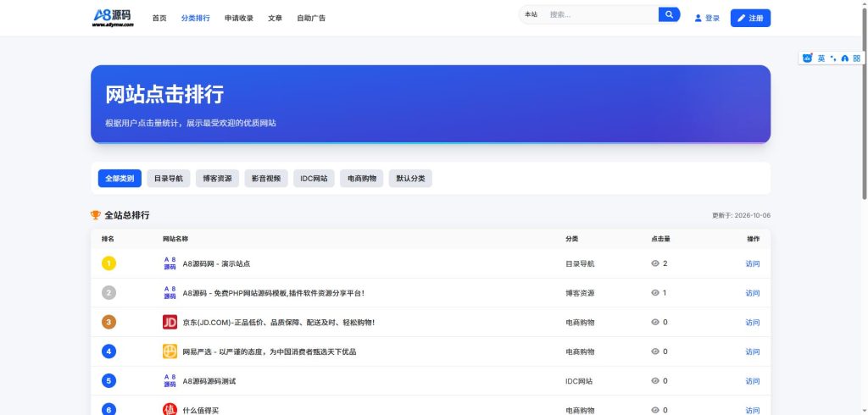Open the A8源码源码测试 title
Screen dimensions: 868x415
coord(209,381)
